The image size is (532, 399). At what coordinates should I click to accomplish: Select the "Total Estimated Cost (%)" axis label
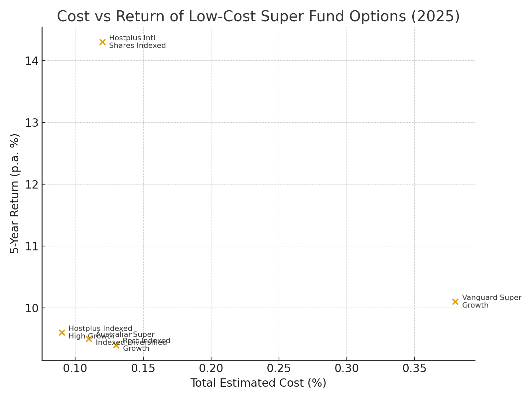(258, 383)
